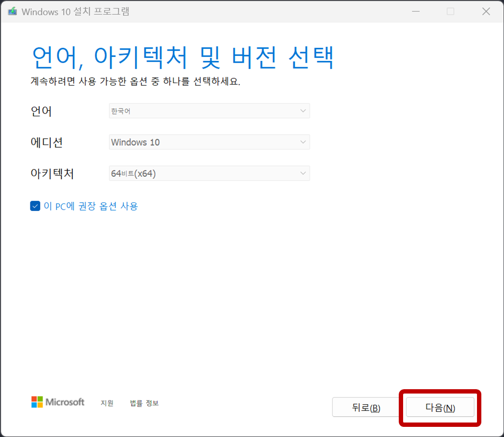
Task: Open the 언어 dropdown showing 한국어
Action: click(209, 111)
